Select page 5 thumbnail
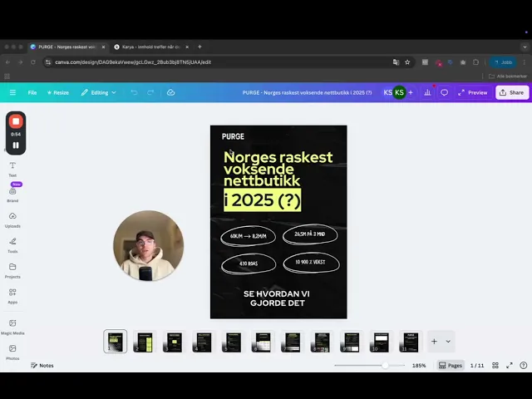The height and width of the screenshot is (399, 532). point(233,342)
